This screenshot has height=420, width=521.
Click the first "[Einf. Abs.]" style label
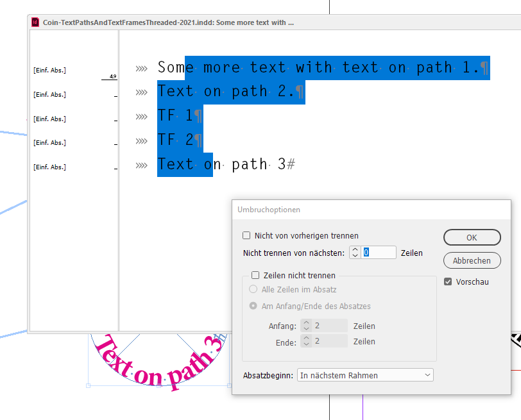(49, 70)
